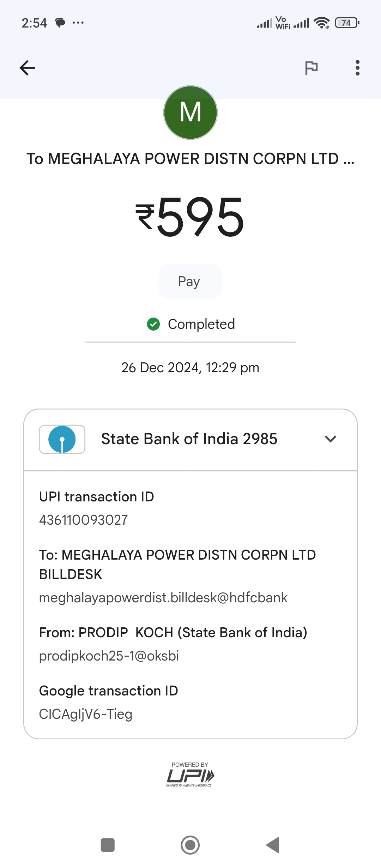The width and height of the screenshot is (381, 868).
Task: Tap the State Bank of India 2985 row
Action: click(x=189, y=439)
